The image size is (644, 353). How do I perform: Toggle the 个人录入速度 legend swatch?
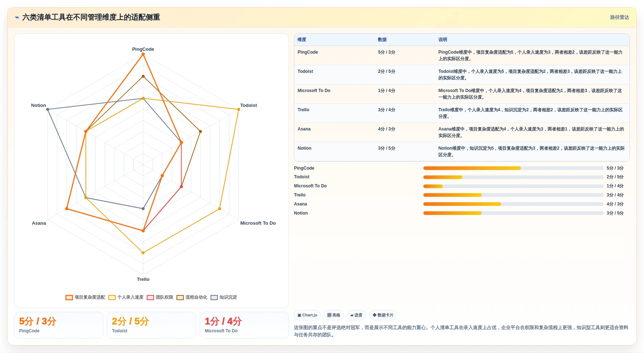pos(112,298)
